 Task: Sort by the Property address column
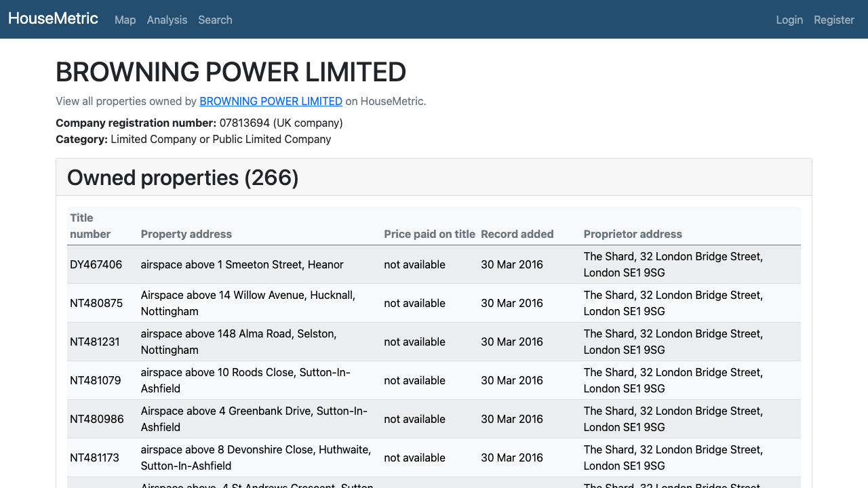click(x=186, y=234)
